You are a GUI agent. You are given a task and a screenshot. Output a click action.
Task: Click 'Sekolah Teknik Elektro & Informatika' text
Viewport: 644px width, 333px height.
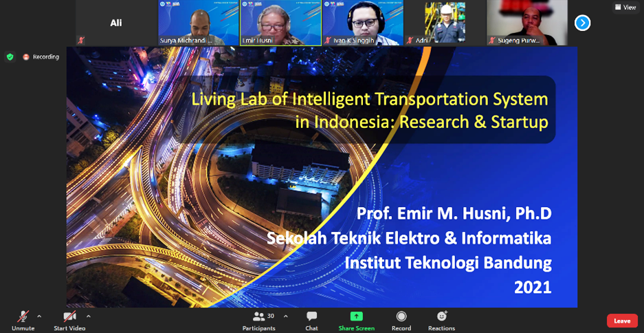tap(409, 239)
